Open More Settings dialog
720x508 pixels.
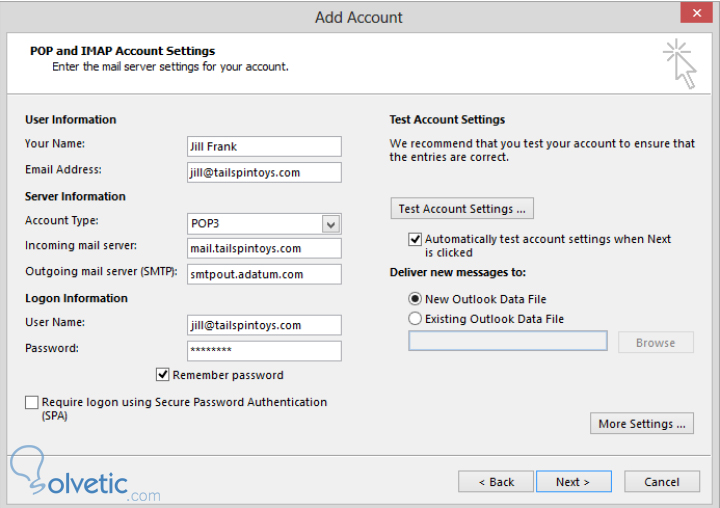tap(642, 424)
